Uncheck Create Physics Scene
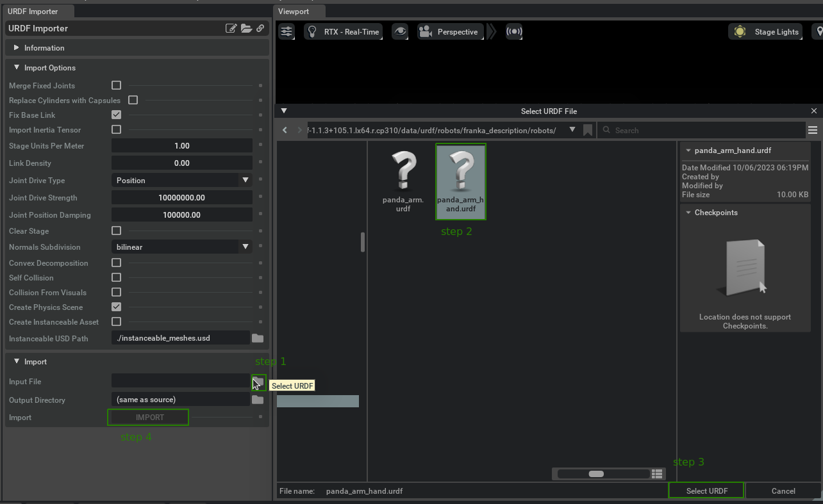 (x=116, y=307)
